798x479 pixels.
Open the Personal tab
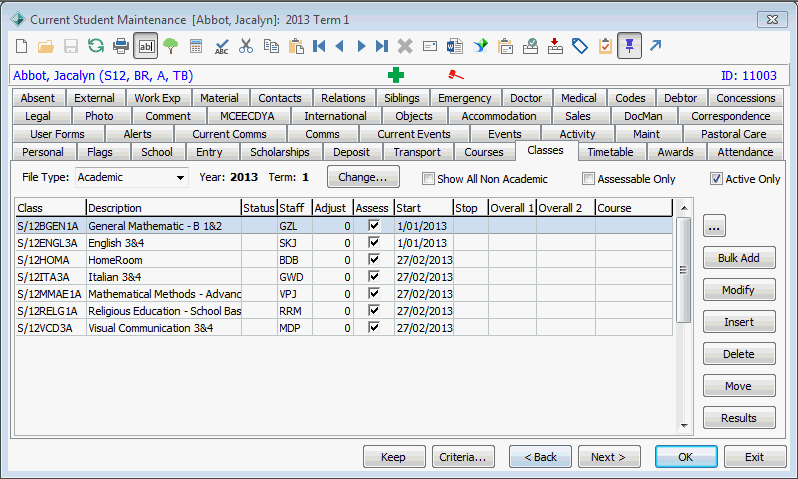pyautogui.click(x=43, y=152)
